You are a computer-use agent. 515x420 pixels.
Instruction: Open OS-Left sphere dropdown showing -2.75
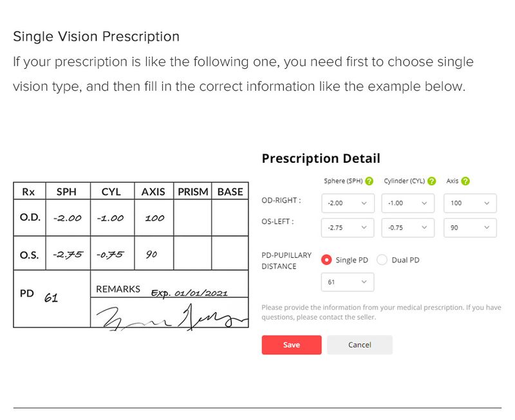click(x=347, y=228)
